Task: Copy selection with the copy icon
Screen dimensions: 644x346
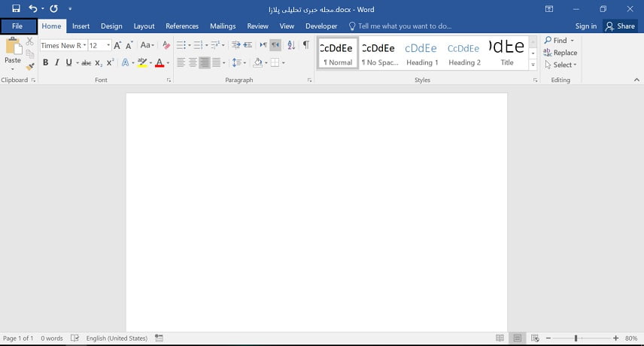Action: click(30, 53)
